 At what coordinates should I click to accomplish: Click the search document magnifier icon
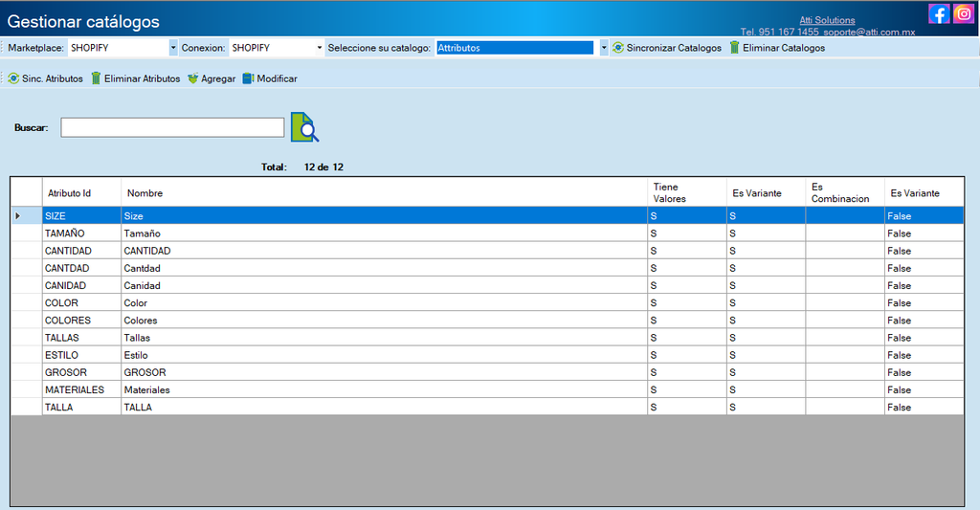tap(305, 127)
